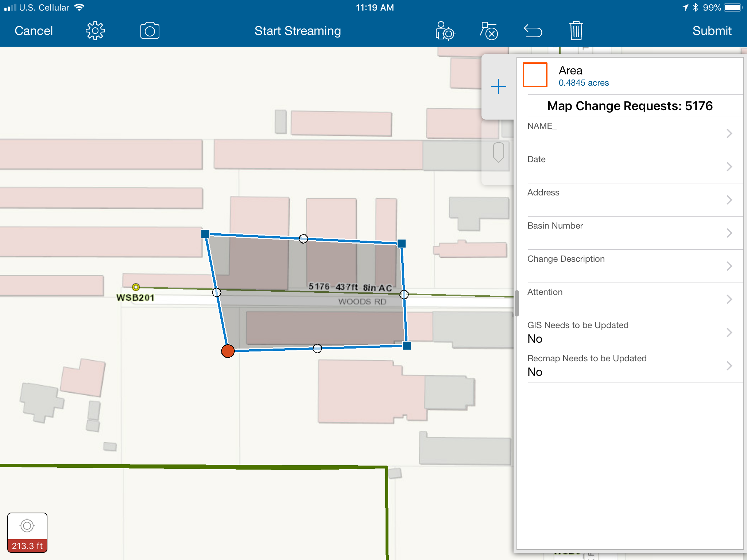The image size is (747, 560).
Task: Tap the battery indicator icon
Action: (733, 7)
